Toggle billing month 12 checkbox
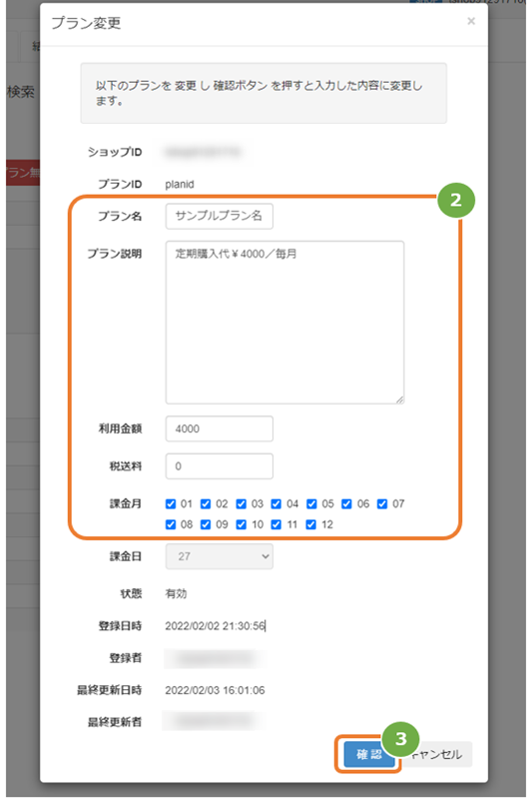The width and height of the screenshot is (532, 804). (311, 524)
